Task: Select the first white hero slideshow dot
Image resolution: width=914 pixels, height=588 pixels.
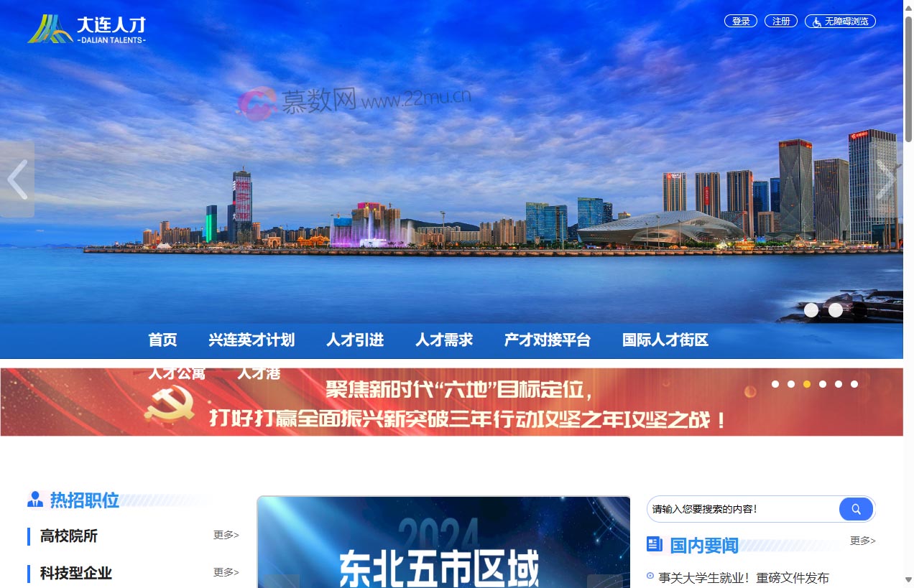Action: 811,309
